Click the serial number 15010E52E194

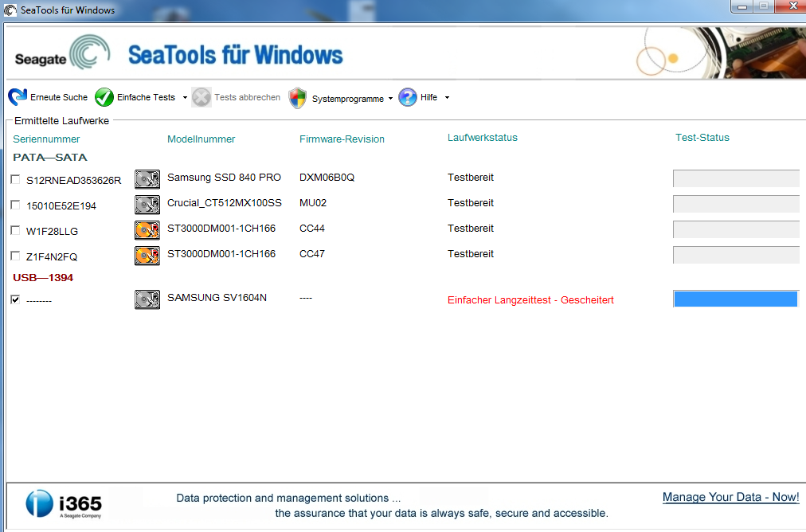[x=61, y=206]
